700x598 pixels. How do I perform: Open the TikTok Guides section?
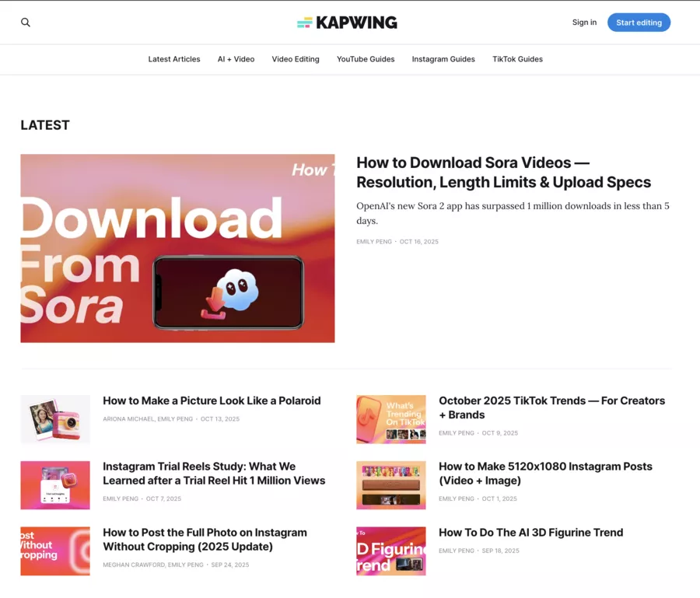[x=517, y=59]
